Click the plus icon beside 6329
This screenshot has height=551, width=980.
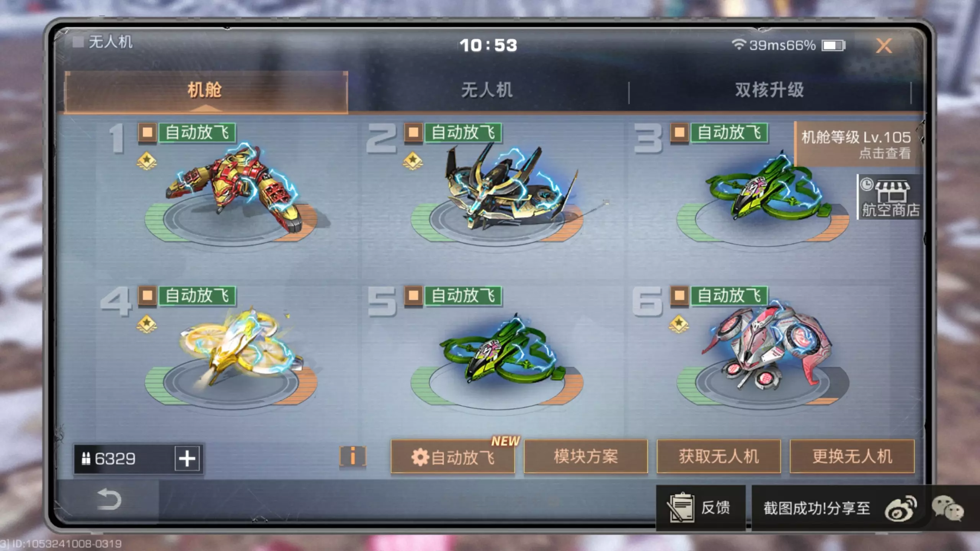[187, 458]
